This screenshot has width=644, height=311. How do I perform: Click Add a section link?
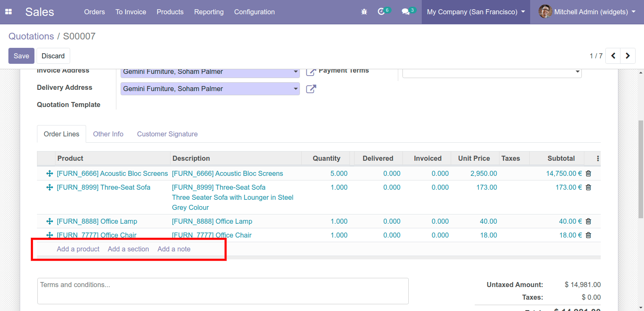click(x=129, y=249)
